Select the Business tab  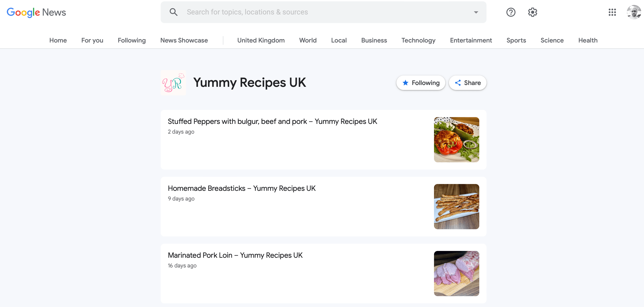[x=374, y=40]
